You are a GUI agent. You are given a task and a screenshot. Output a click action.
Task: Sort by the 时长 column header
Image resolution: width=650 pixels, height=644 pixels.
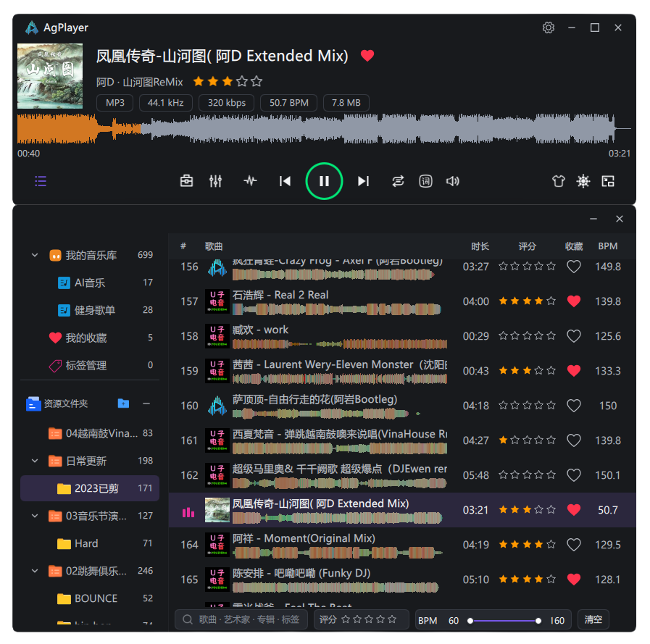pyautogui.click(x=480, y=246)
